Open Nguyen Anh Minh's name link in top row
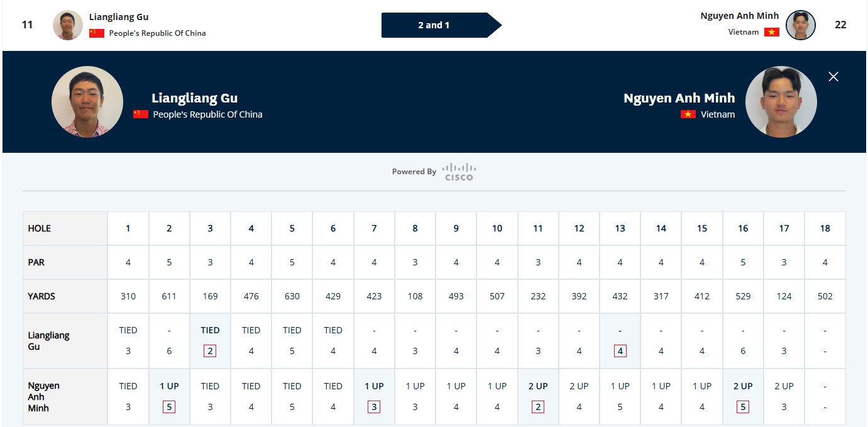The image size is (868, 427). coord(740,16)
